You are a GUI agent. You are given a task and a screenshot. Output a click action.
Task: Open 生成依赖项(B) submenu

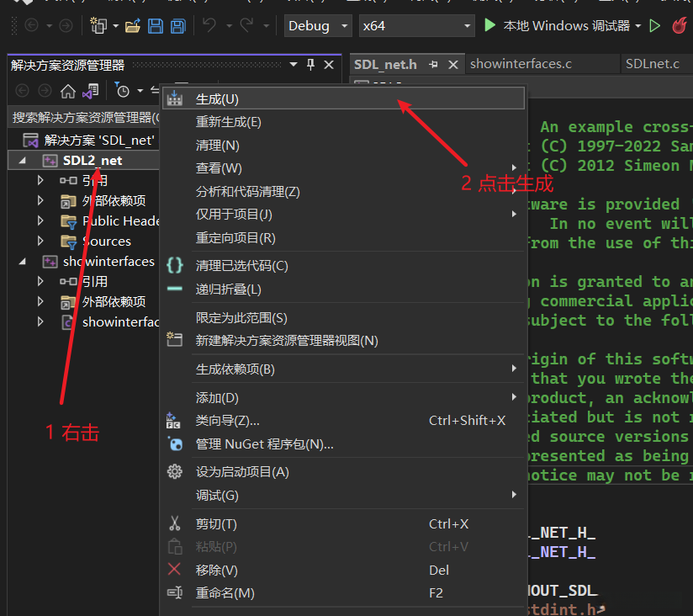tap(343, 369)
